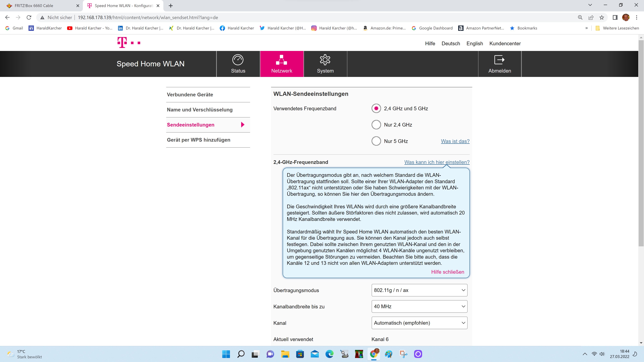
Task: Click the Was ist das? link
Action: [x=455, y=141]
